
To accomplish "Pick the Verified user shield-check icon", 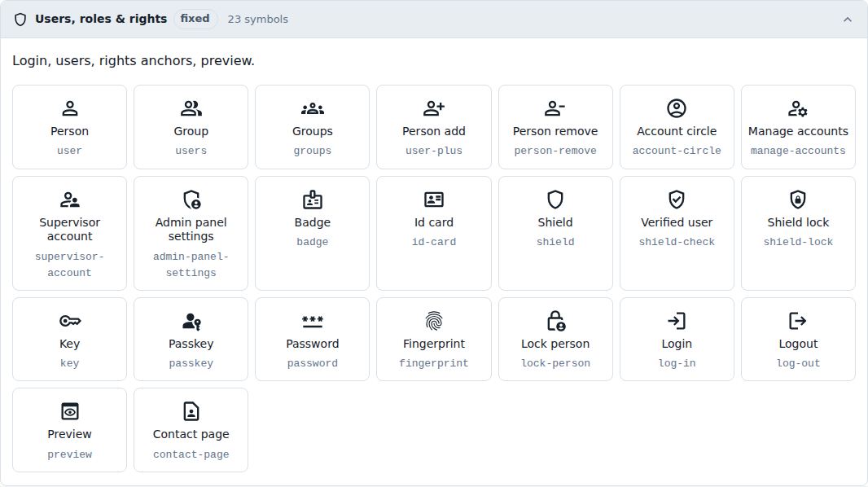I will click(x=677, y=200).
